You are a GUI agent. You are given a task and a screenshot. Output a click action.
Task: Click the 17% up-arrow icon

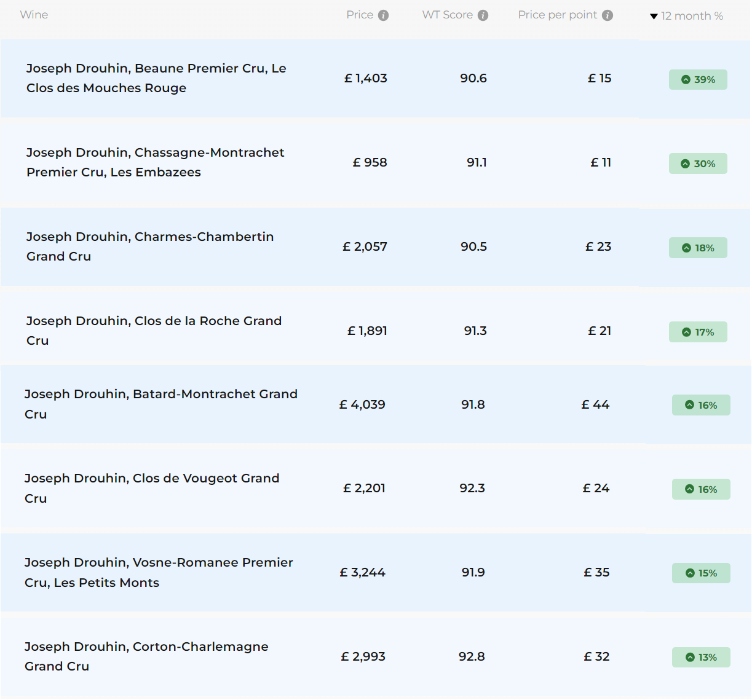pyautogui.click(x=686, y=332)
